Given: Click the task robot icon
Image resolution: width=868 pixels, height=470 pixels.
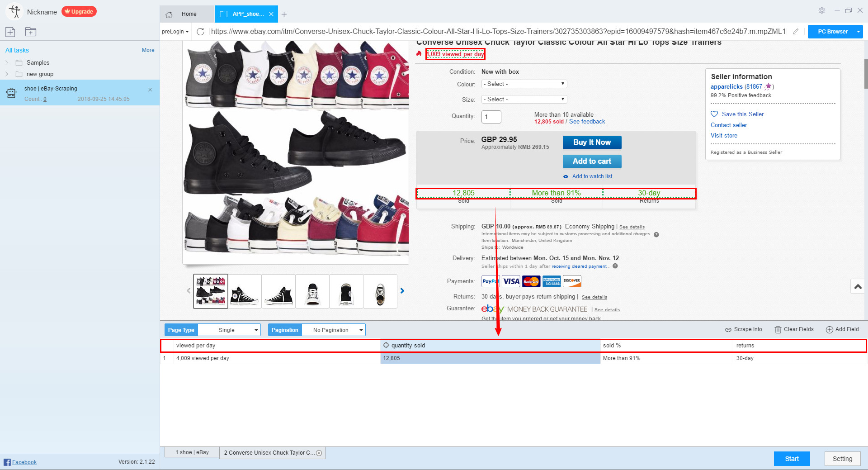Looking at the screenshot, I should point(11,93).
